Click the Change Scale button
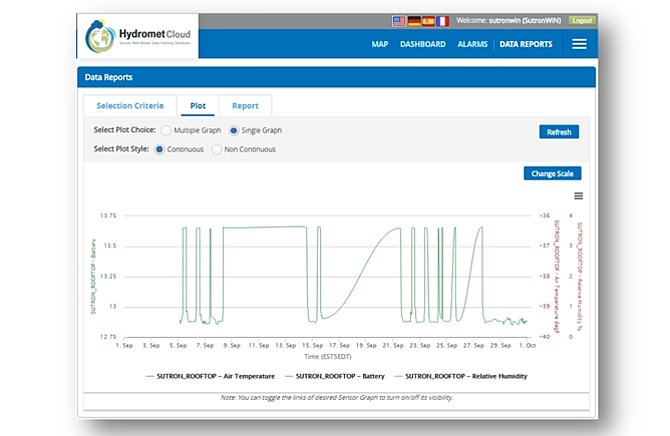Viewport: 670px width, 436px height. click(x=552, y=174)
